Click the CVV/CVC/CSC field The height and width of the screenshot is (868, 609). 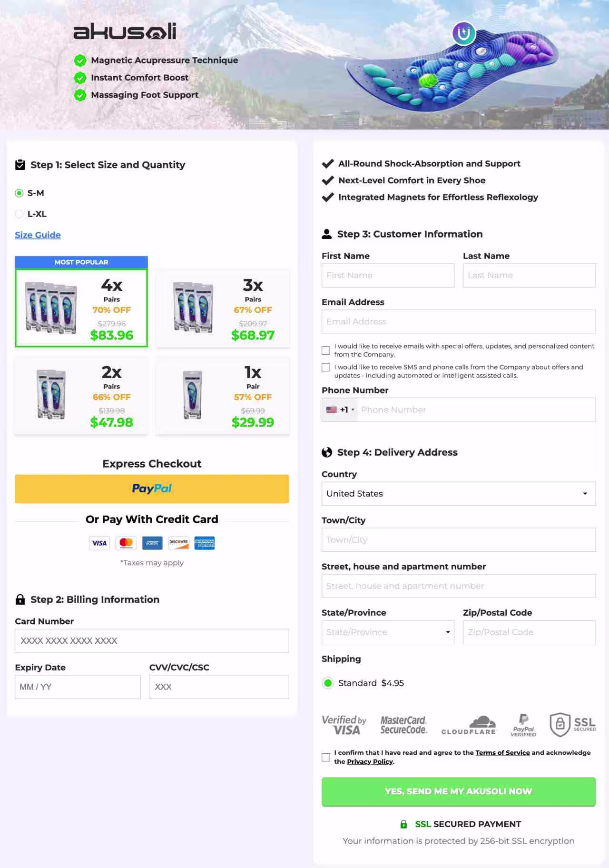pyautogui.click(x=219, y=687)
